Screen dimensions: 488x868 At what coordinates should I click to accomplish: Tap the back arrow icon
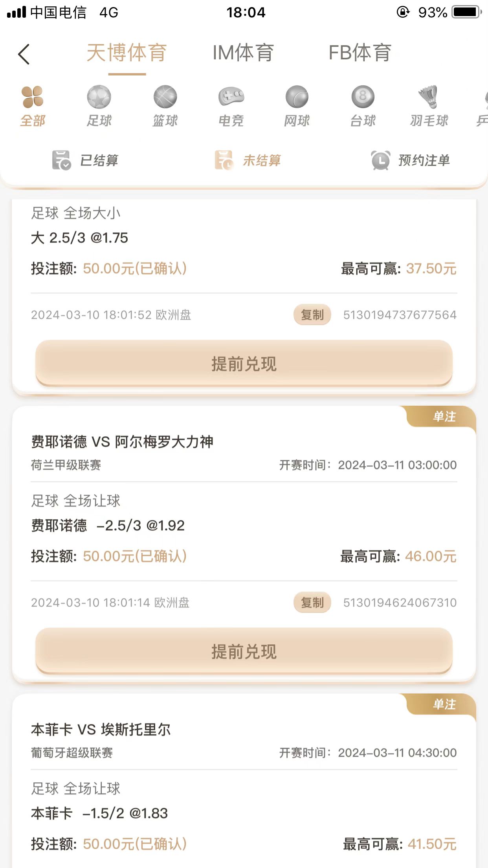(24, 54)
